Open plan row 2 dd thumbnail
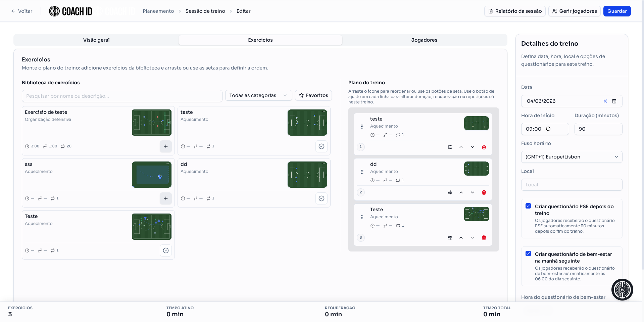644x322 pixels. [477, 169]
